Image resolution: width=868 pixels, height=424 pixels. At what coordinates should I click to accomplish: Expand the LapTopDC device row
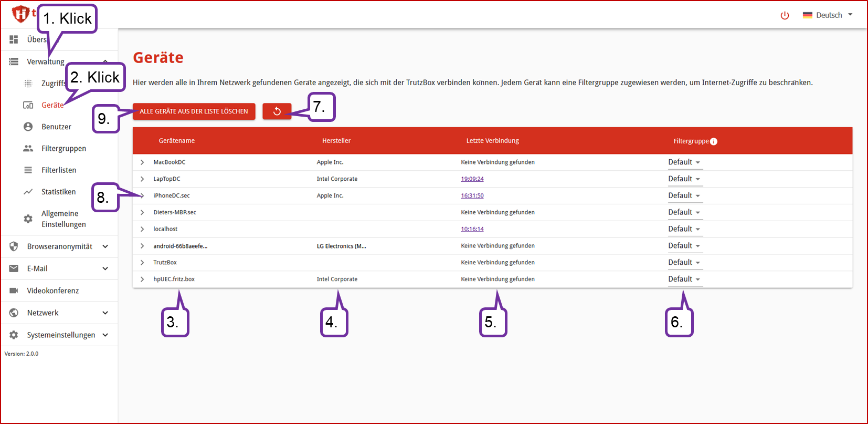click(x=142, y=179)
